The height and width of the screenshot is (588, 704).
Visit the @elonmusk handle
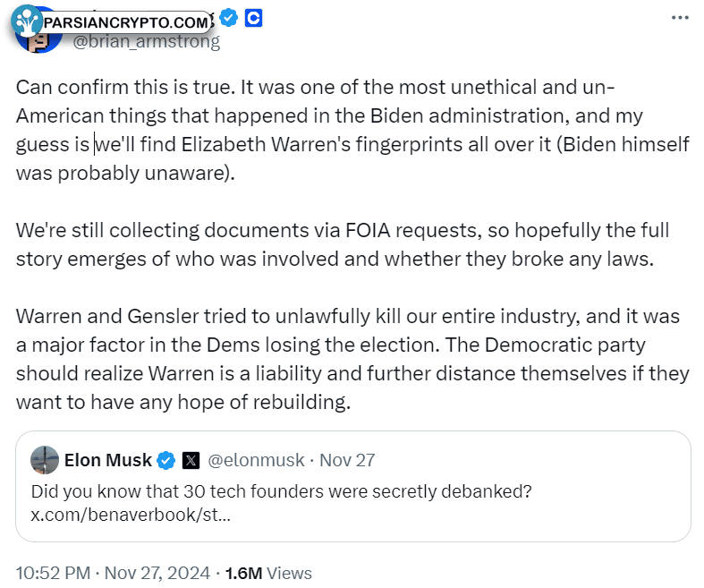(256, 460)
